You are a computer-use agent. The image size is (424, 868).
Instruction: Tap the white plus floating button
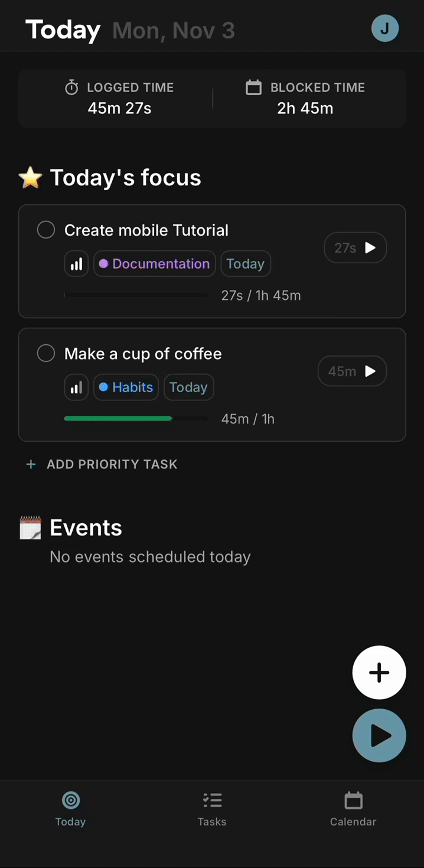click(379, 673)
